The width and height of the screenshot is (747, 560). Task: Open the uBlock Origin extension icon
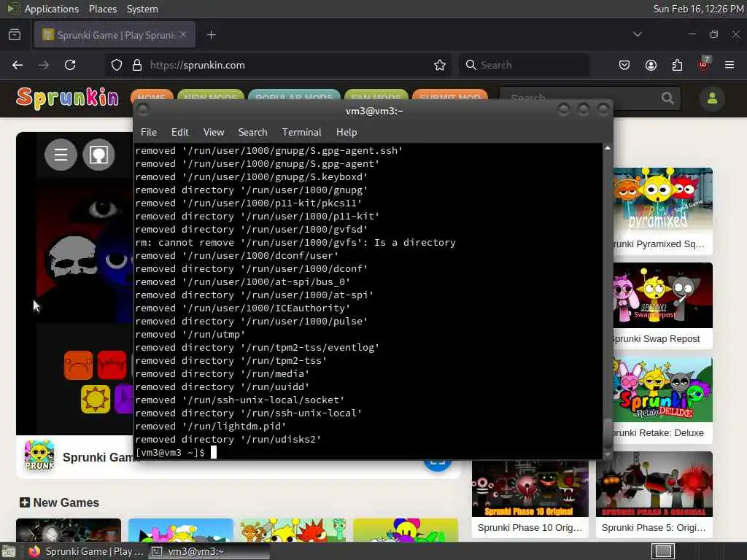[x=704, y=64]
